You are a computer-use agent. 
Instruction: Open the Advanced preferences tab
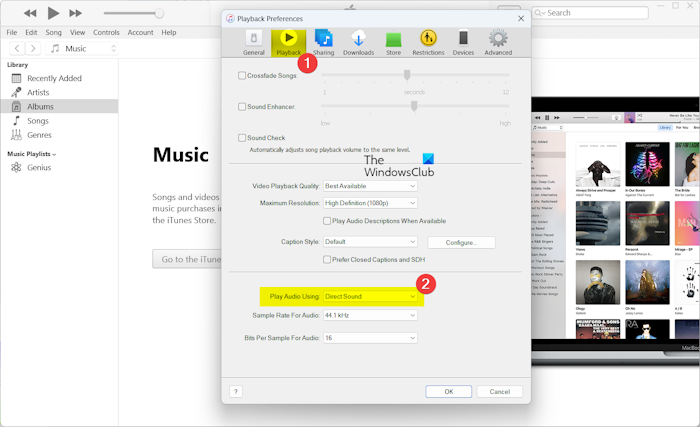coord(498,43)
